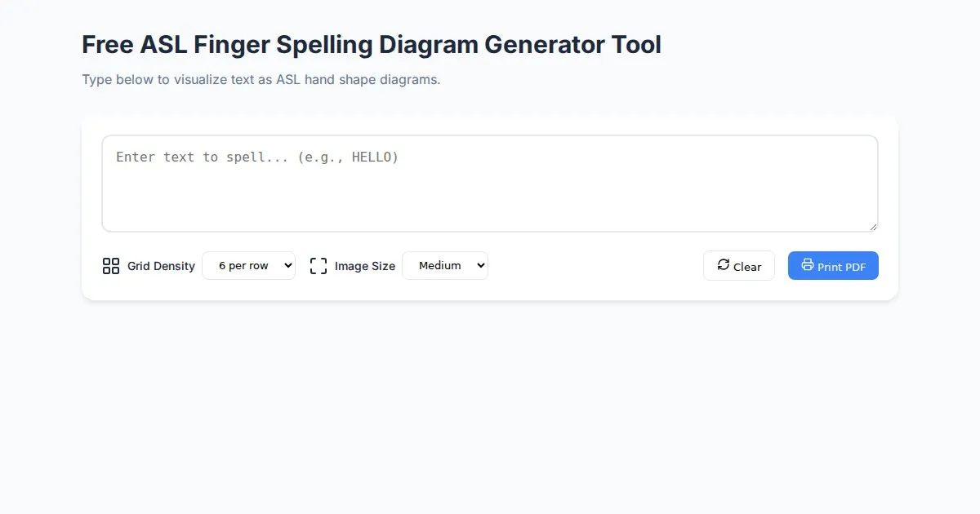
Task: Focus the 'Enter text to spell' text area
Action: pyautogui.click(x=489, y=184)
